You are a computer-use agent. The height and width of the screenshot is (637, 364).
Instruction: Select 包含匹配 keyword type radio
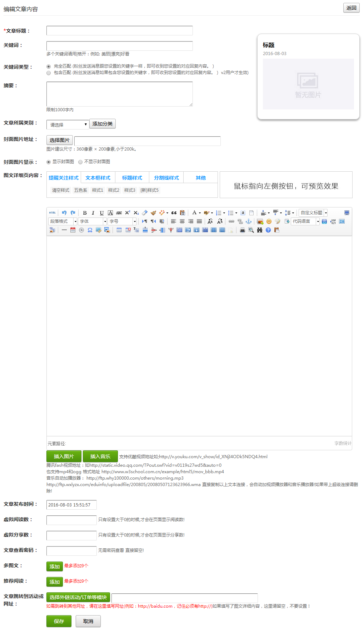coord(49,73)
